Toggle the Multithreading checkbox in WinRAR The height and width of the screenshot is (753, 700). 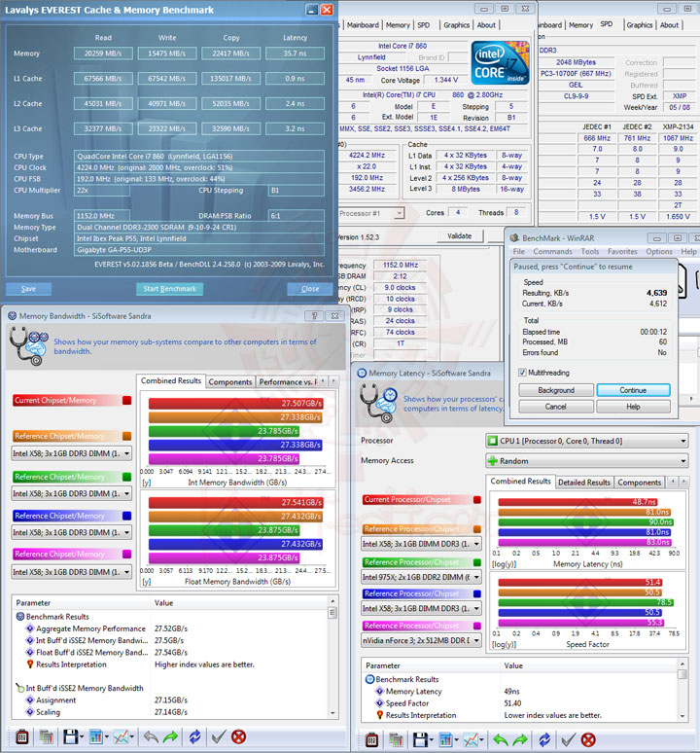click(x=522, y=373)
